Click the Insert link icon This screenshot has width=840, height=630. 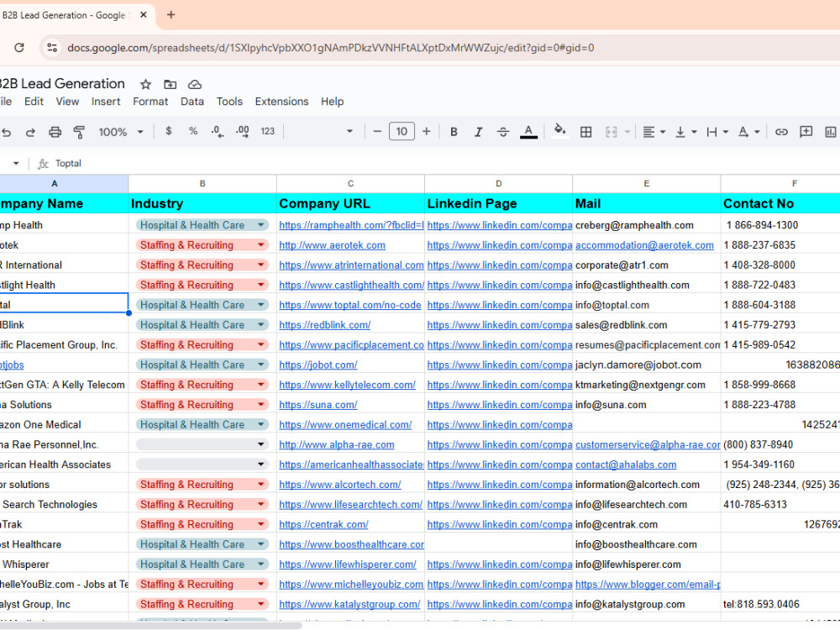(x=781, y=132)
